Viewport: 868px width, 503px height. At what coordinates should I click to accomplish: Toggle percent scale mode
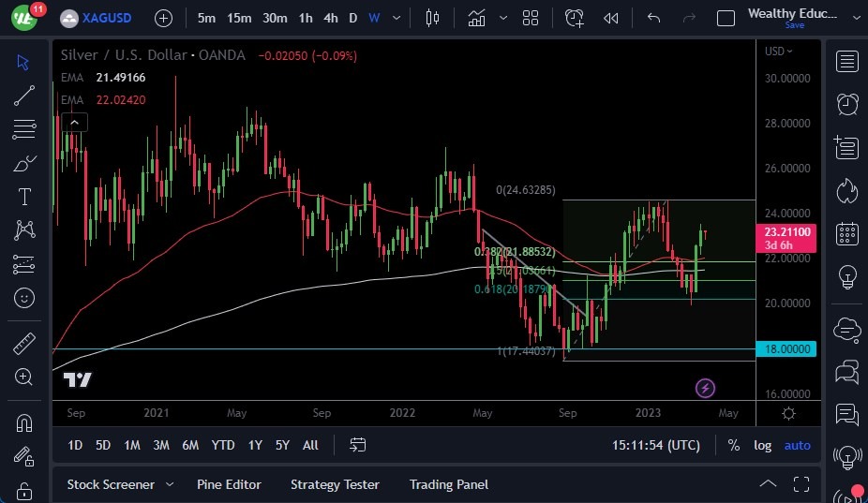click(733, 445)
